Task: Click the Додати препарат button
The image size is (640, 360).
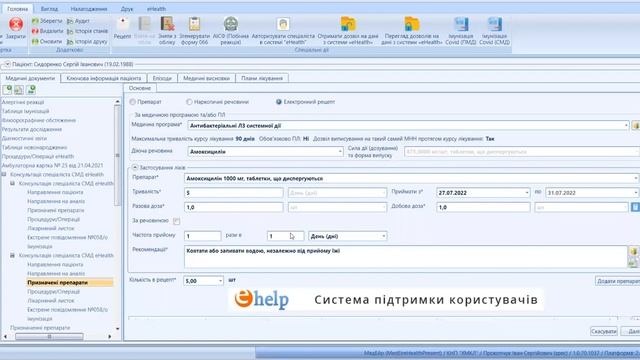Action: (618, 281)
